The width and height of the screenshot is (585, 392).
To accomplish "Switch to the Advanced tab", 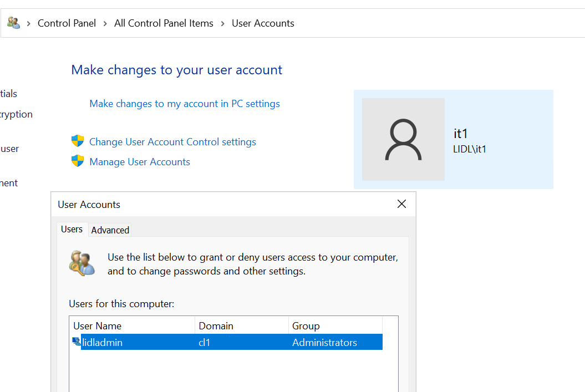I will (x=109, y=230).
